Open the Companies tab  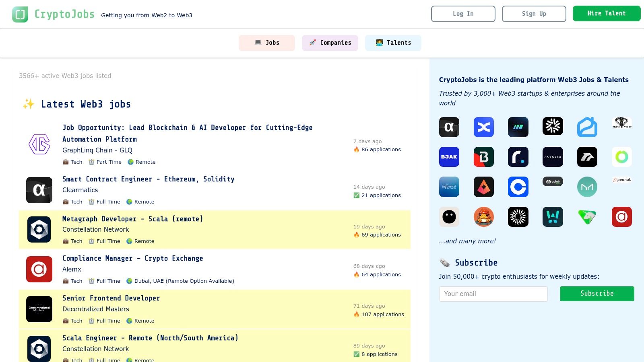pyautogui.click(x=330, y=43)
